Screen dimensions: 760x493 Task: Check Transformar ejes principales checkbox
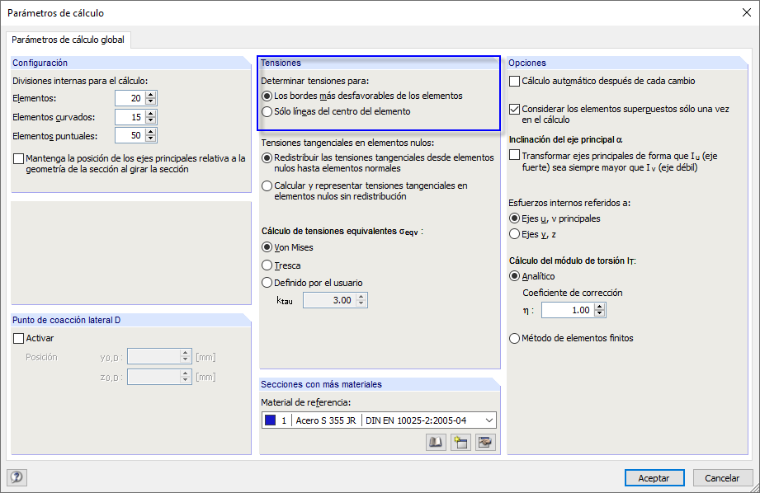tap(515, 155)
